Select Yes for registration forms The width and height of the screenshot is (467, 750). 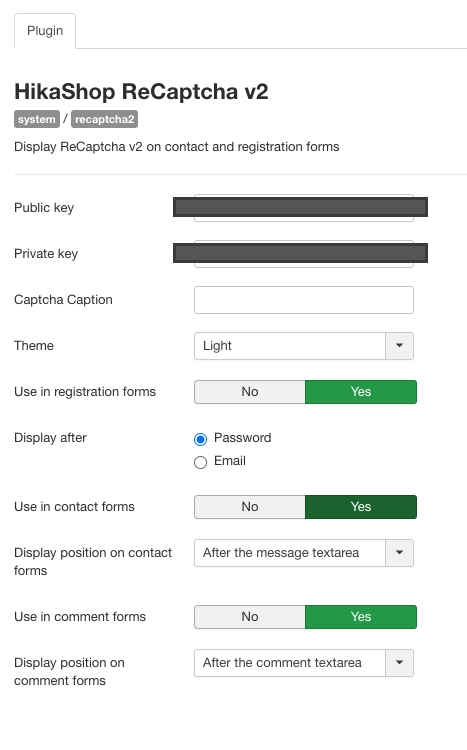[361, 392]
